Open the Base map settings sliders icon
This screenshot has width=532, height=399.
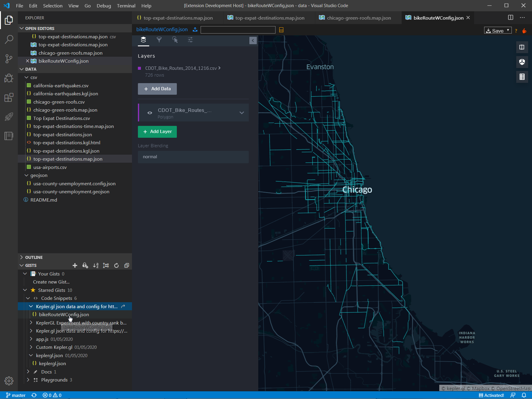(x=190, y=40)
